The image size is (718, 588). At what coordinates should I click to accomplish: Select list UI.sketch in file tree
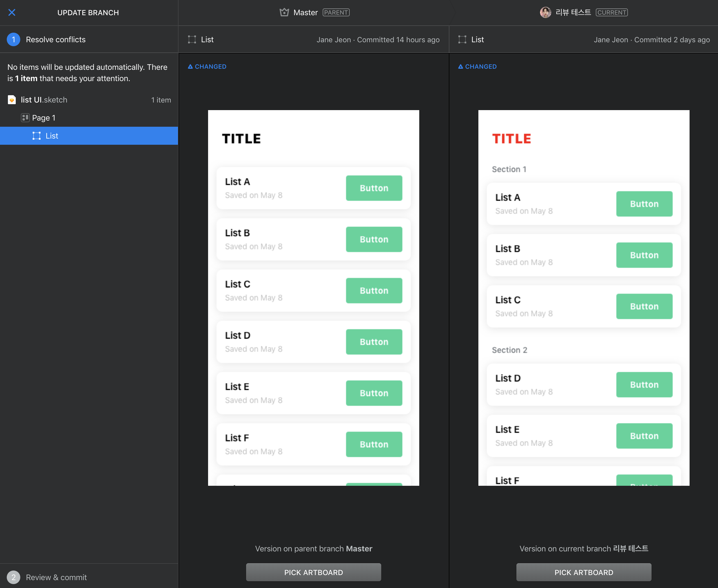[x=44, y=100]
